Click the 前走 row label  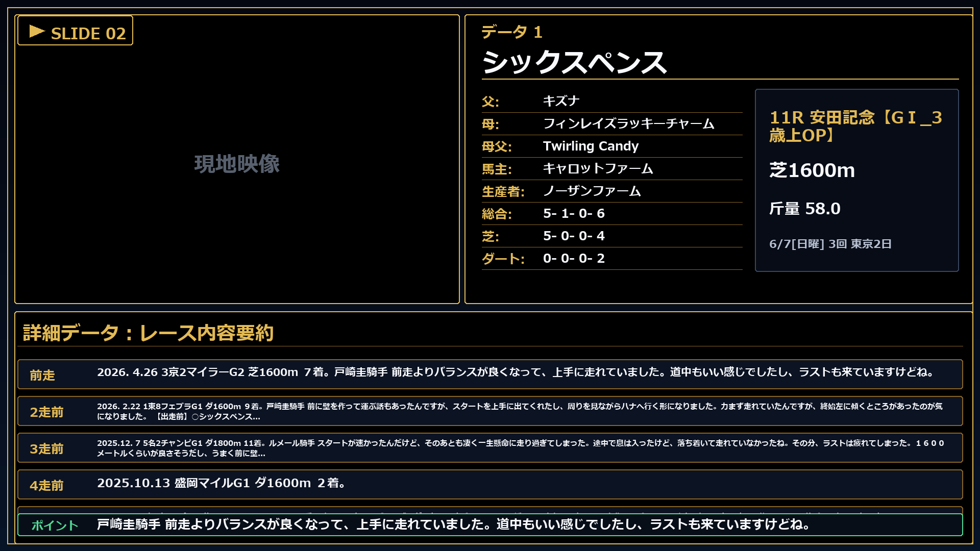42,375
